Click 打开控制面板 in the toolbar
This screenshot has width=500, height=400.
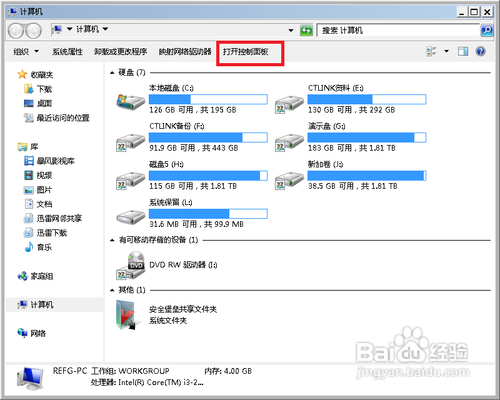click(x=246, y=52)
